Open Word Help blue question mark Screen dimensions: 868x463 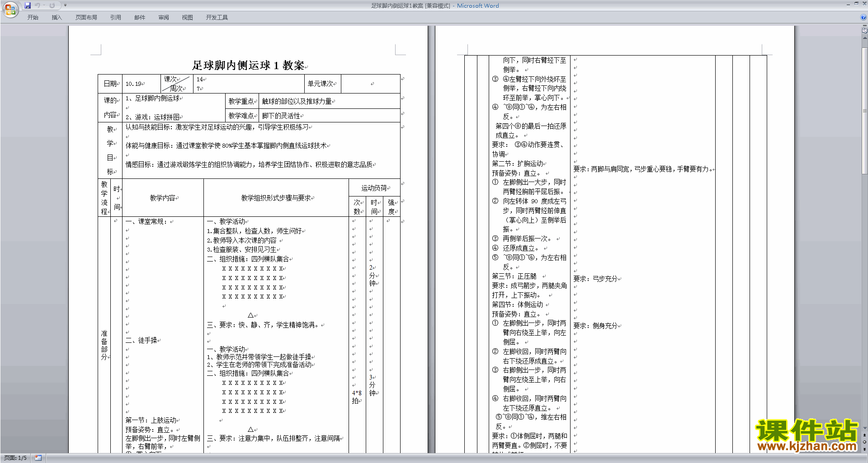863,17
